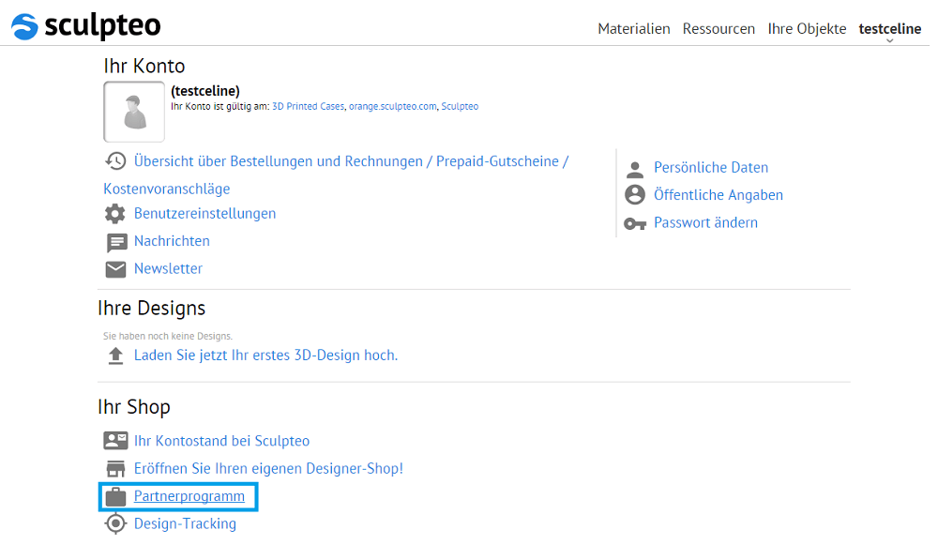
Task: Open the Partnerprogramm link
Action: pos(189,496)
